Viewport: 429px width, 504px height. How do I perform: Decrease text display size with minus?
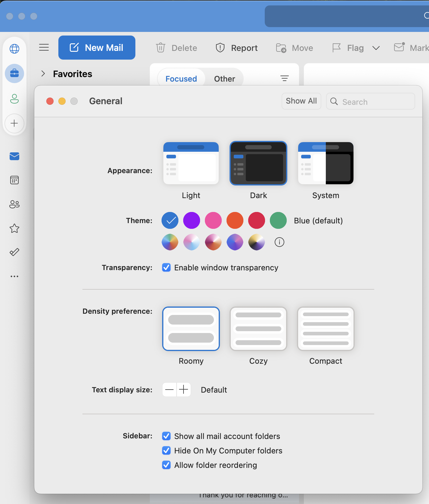click(169, 390)
